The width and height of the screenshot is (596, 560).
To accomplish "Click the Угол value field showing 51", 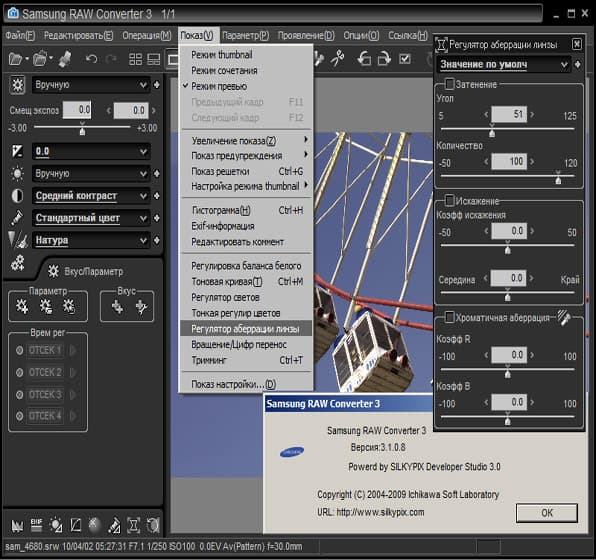I will point(509,114).
